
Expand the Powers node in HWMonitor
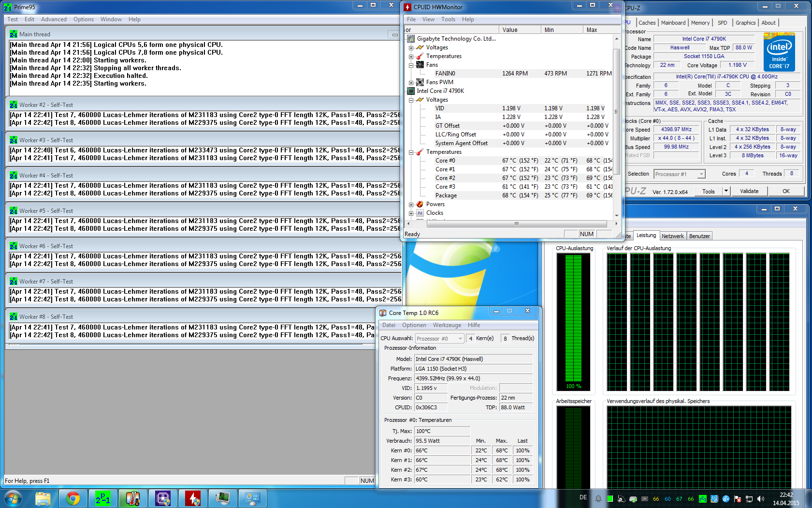click(x=411, y=205)
